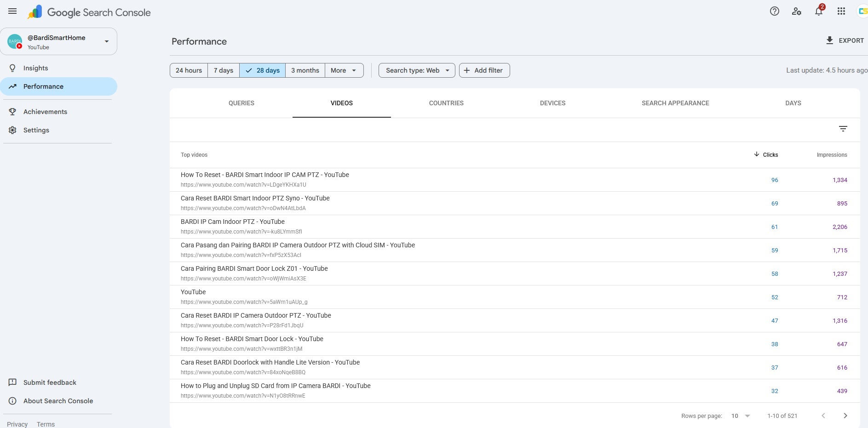Open the Google apps grid
Screen dimensions: 868x428
pyautogui.click(x=841, y=11)
